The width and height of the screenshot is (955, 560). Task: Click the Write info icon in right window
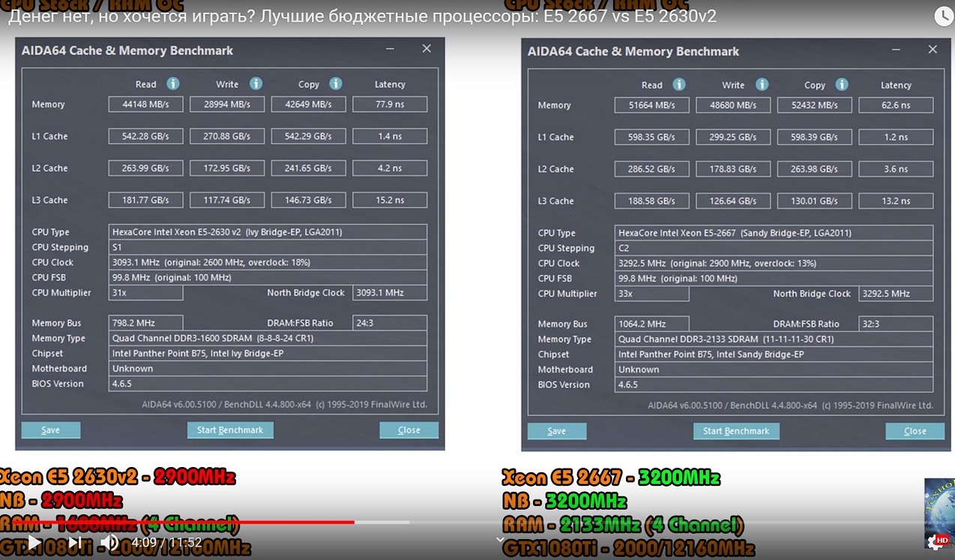762,84
